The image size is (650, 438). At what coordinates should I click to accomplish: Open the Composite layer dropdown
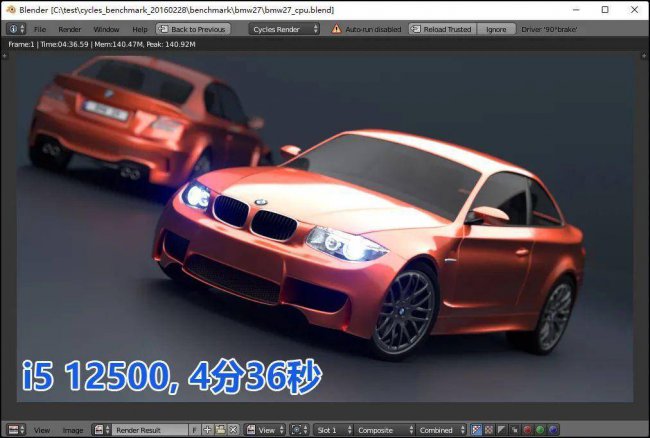(x=385, y=430)
